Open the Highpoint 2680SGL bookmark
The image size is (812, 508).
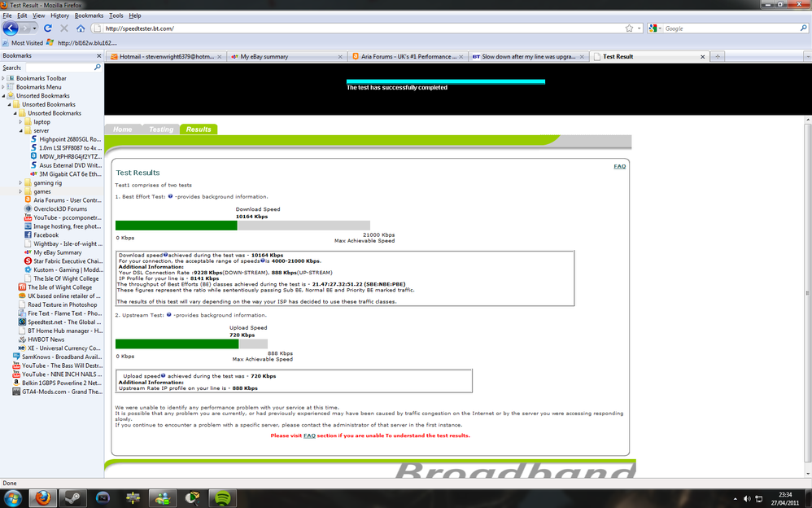(66, 139)
